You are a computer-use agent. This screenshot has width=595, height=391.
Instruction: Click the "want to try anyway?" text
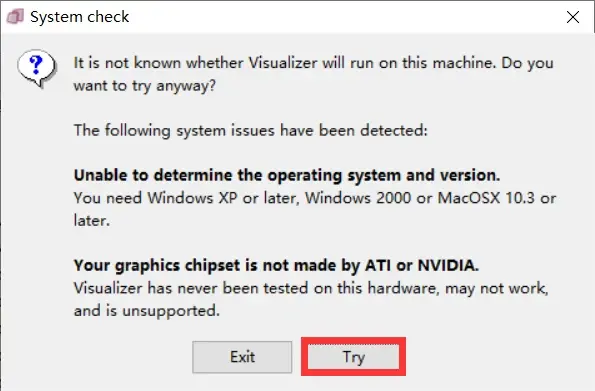click(x=145, y=85)
